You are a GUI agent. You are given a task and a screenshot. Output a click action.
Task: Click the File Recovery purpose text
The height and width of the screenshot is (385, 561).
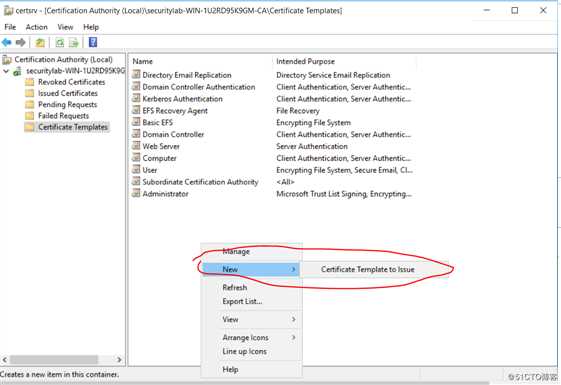[298, 111]
